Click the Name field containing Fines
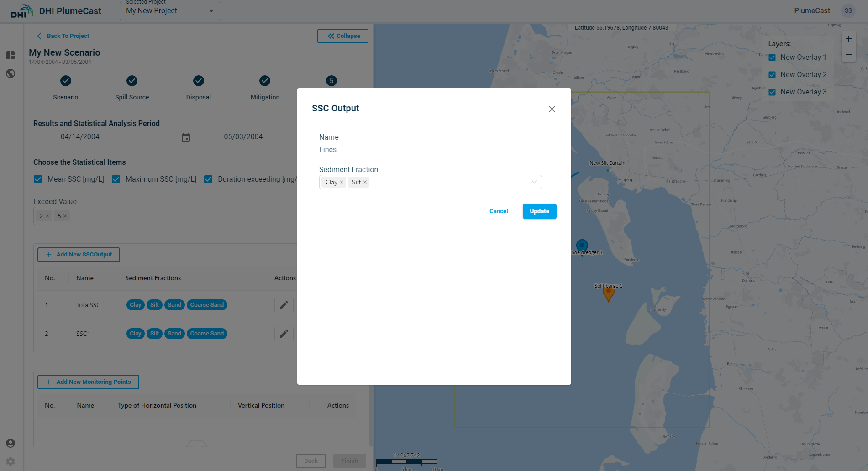 pyautogui.click(x=430, y=150)
